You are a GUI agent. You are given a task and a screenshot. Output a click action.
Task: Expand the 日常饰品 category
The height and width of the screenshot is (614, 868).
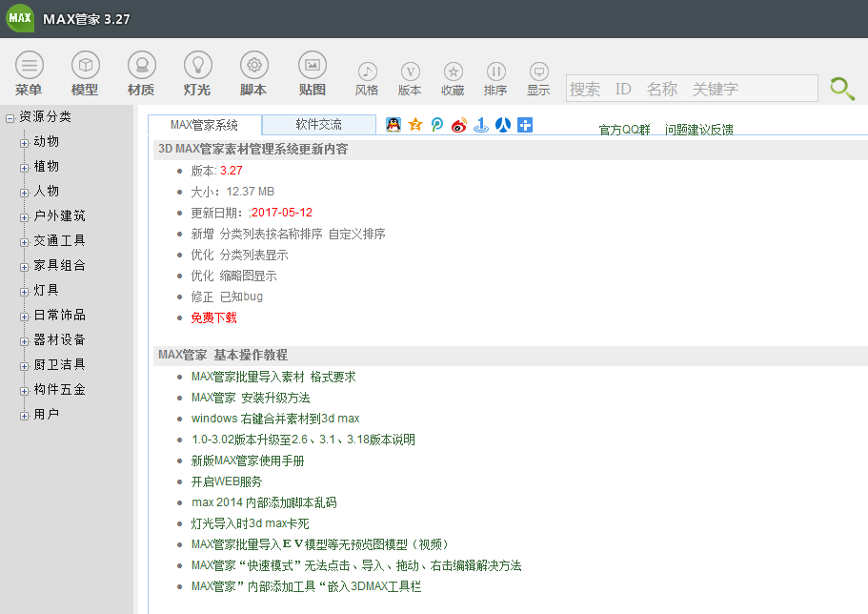[x=24, y=317]
